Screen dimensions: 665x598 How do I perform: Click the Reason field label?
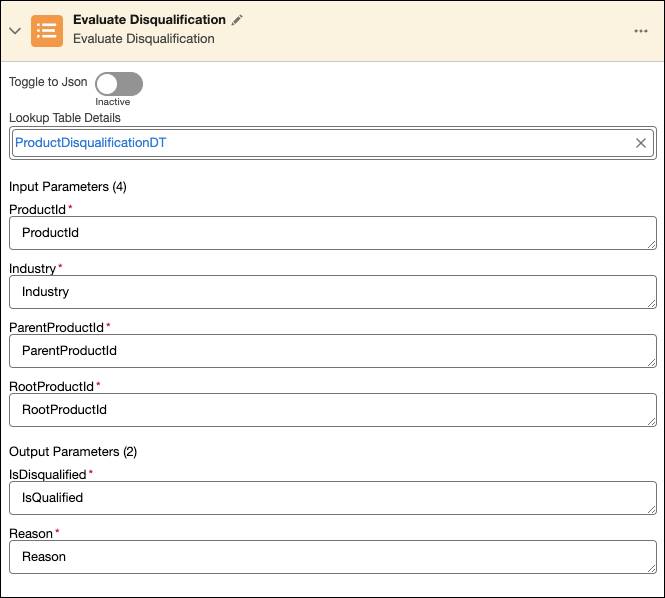[31, 534]
